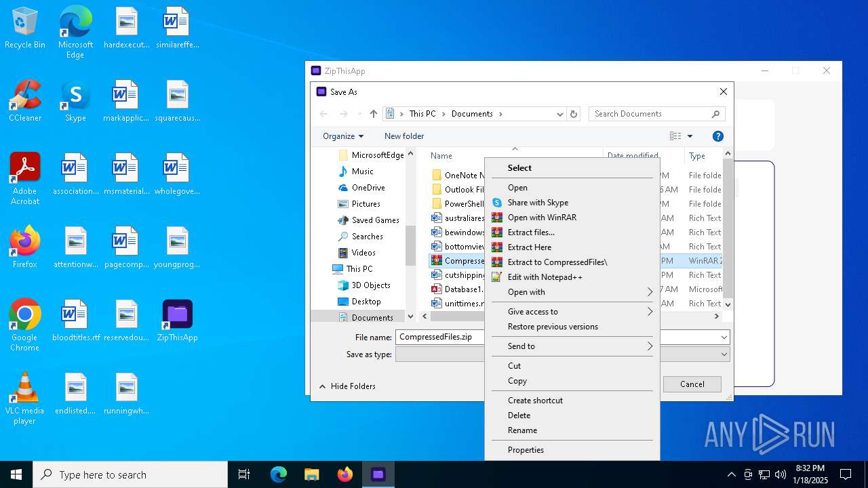The width and height of the screenshot is (868, 488).
Task: Open VLC media player desktop icon
Action: tap(25, 399)
